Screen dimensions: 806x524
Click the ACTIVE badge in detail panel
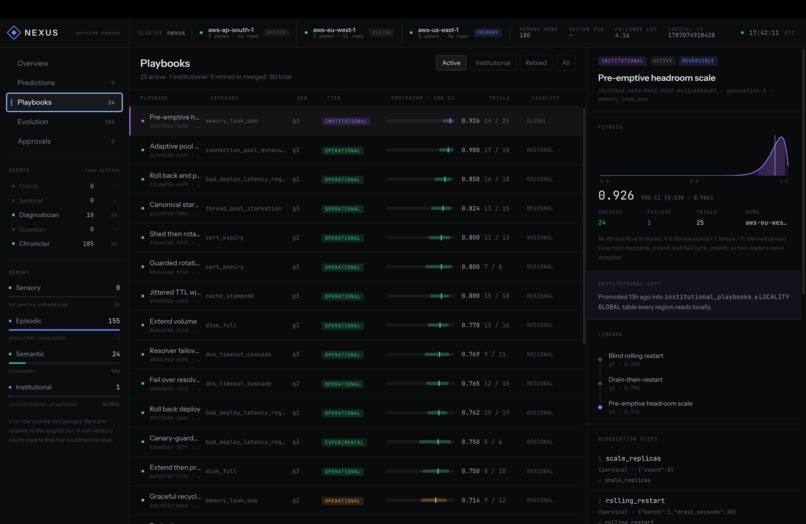662,61
